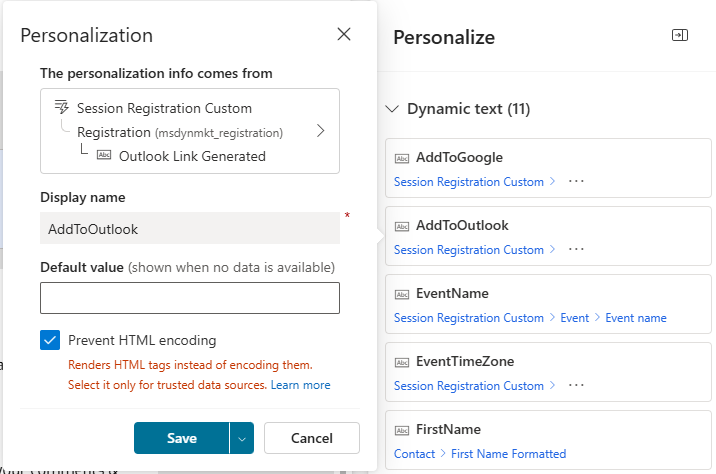Click the EventName text field icon
Viewport: 716px width, 474px height.
click(402, 294)
